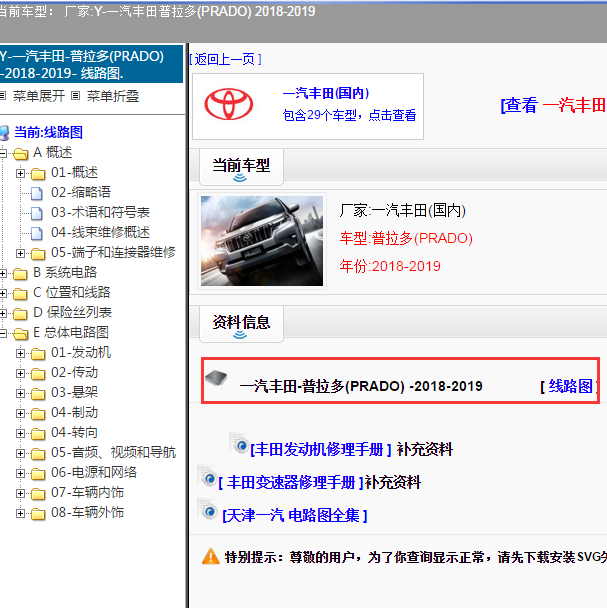
Task: Go back via 返回上一页 link
Action: (225, 59)
